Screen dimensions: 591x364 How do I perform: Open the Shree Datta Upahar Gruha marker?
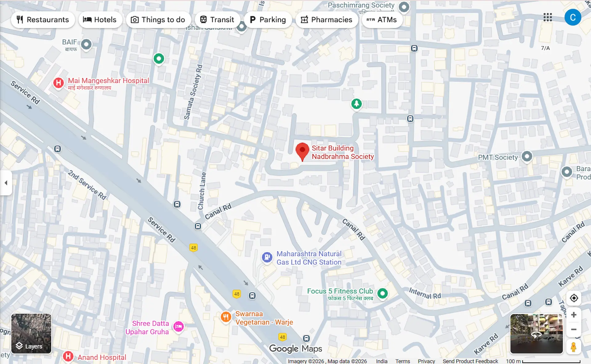[179, 326]
